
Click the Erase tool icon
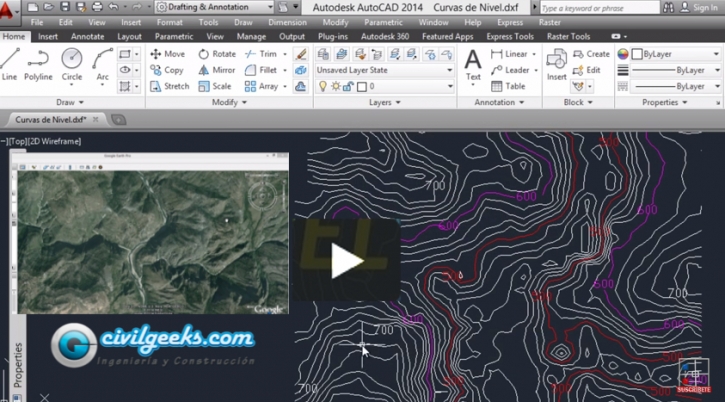pyautogui.click(x=301, y=54)
